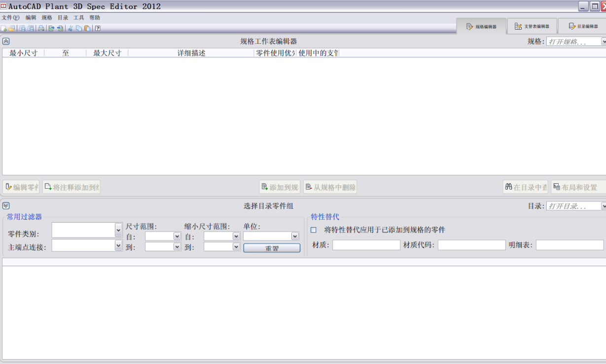
Task: Click the 详细描述 column header
Action: pyautogui.click(x=191, y=53)
